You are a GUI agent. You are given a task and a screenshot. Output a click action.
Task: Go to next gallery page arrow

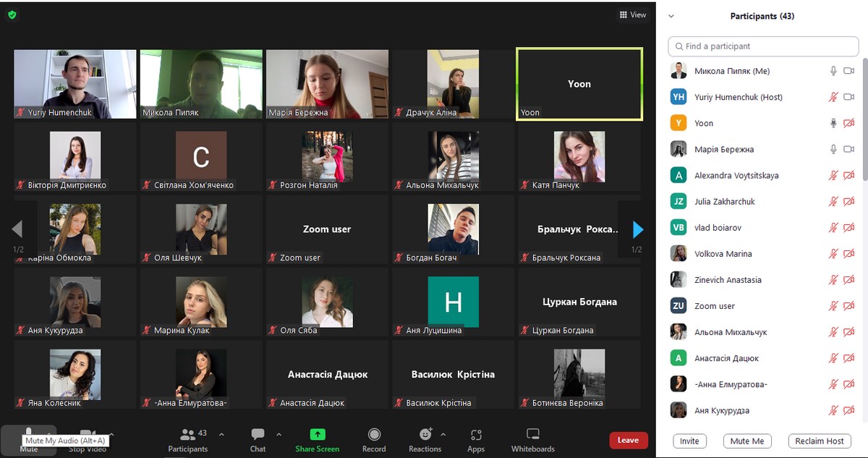(637, 229)
